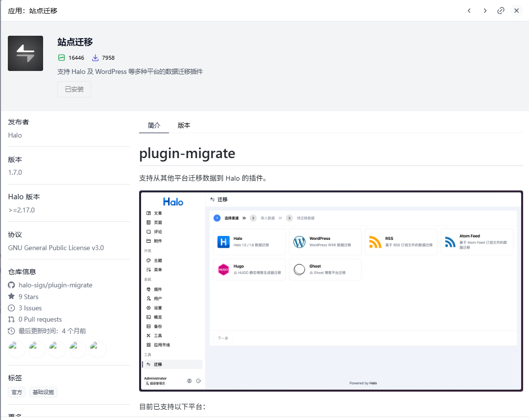Select the 官方 tag
This screenshot has height=420, width=529.
point(17,392)
